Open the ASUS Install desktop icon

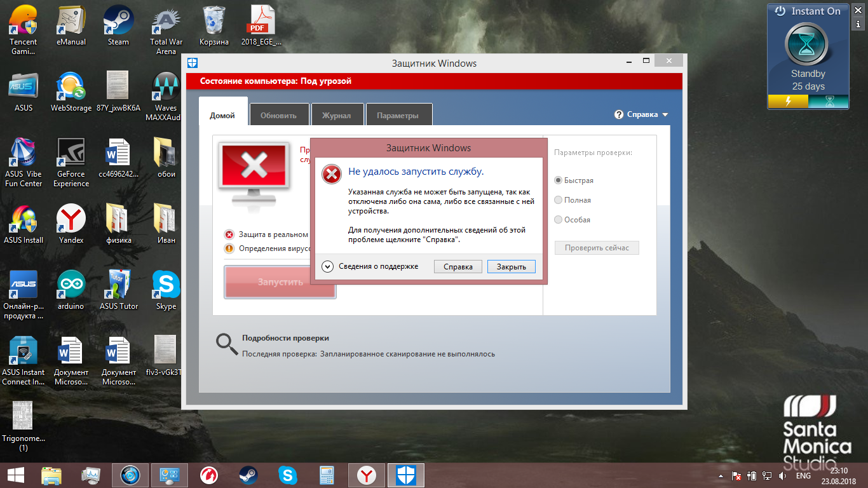(x=24, y=224)
